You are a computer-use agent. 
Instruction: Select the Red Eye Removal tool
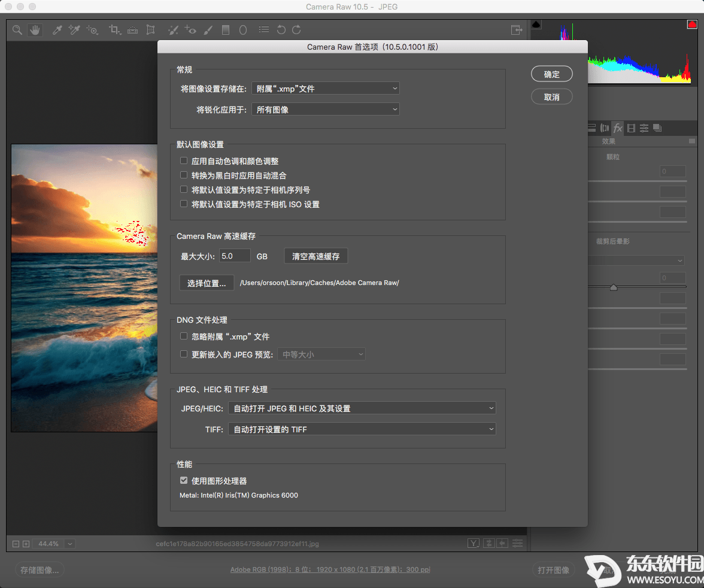pyautogui.click(x=190, y=30)
